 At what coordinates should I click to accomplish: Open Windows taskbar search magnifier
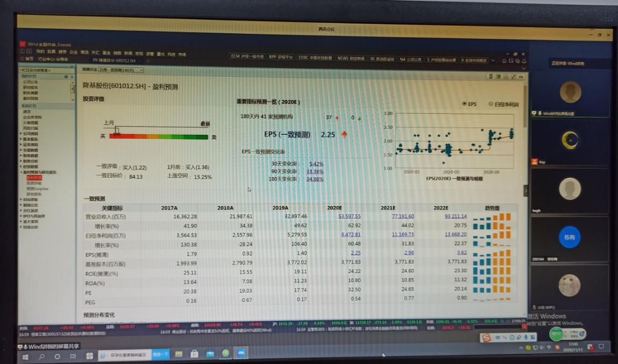[x=41, y=356]
